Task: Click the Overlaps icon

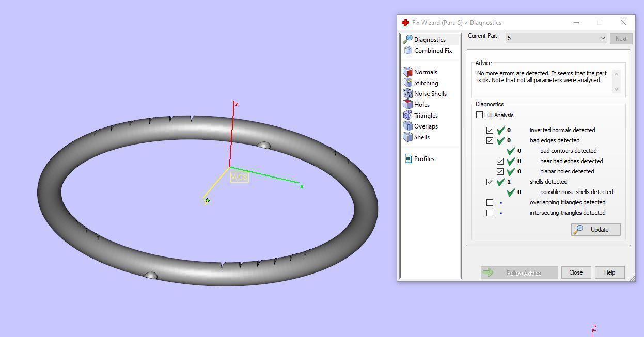Action: click(408, 126)
